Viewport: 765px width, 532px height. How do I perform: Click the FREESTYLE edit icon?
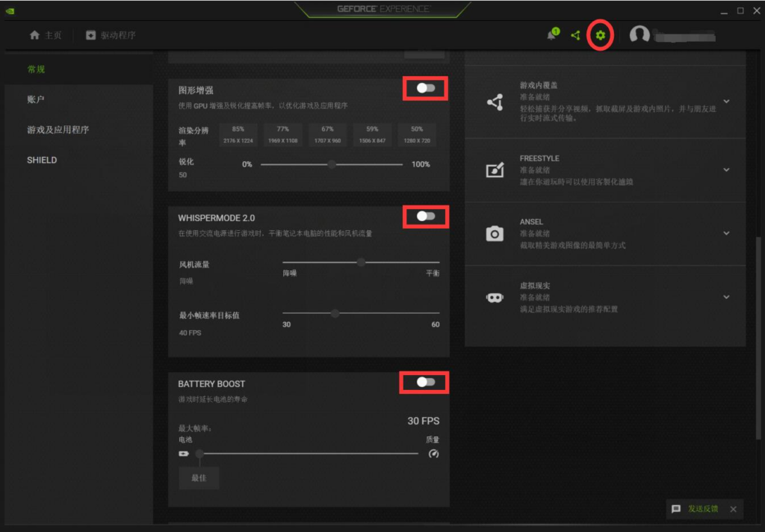[x=495, y=170]
